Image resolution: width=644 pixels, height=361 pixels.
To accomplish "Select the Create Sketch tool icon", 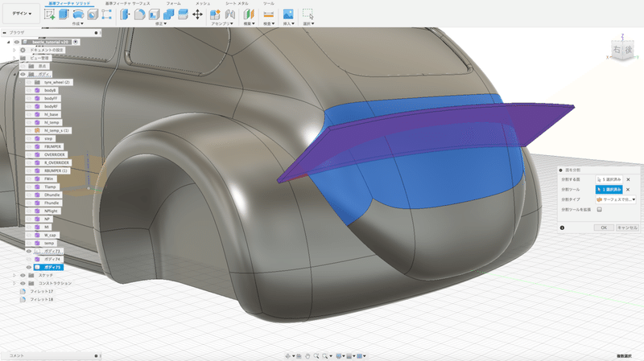I will [50, 14].
